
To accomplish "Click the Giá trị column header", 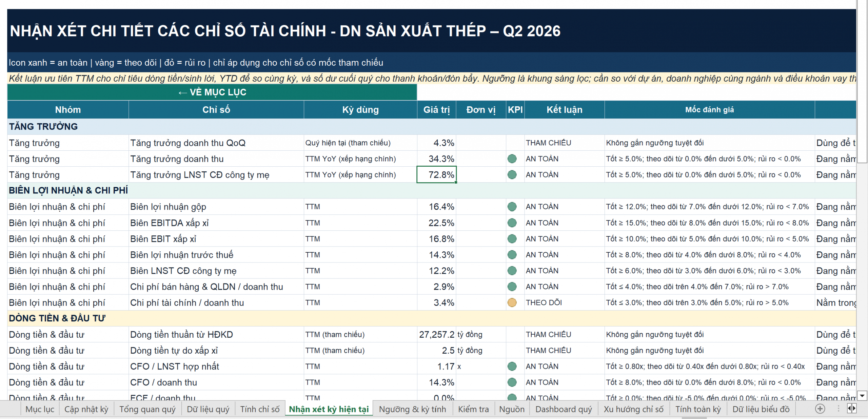I will (x=436, y=110).
